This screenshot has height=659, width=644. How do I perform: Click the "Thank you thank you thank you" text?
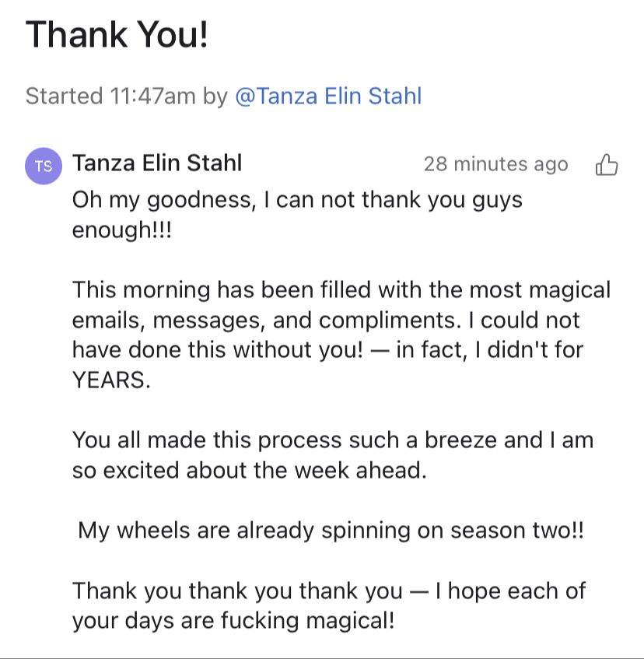[237, 591]
